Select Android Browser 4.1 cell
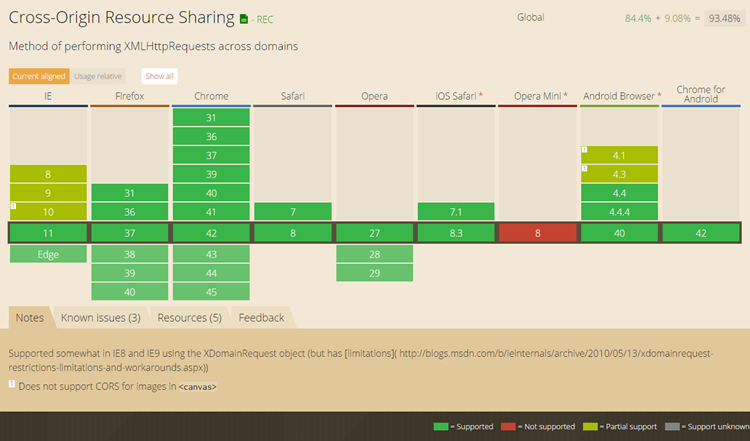750x441 pixels. 619,155
